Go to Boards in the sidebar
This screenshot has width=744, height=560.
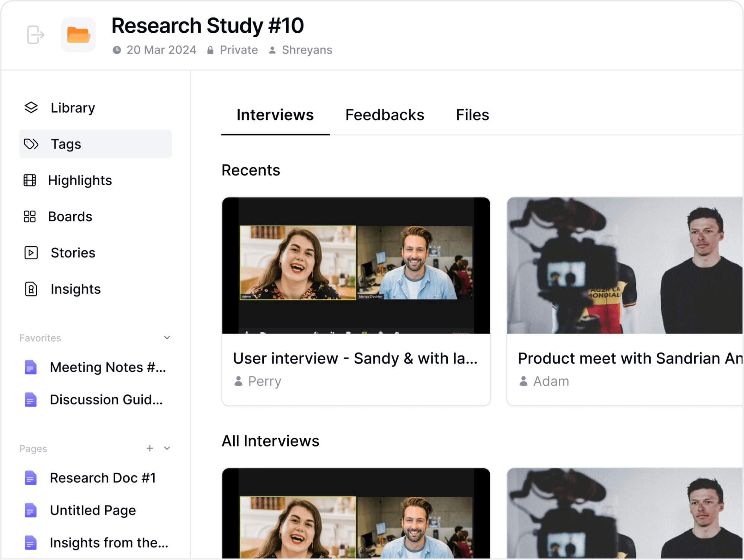pos(70,217)
